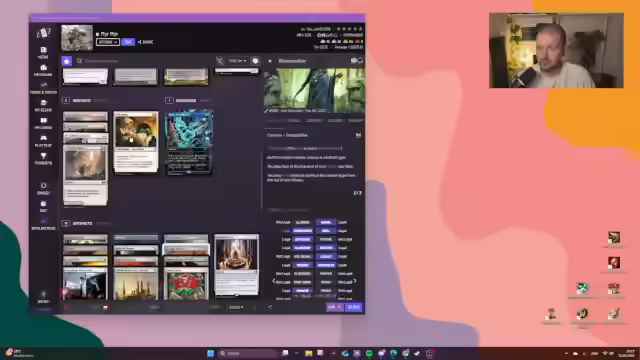Click the round icon right of the sort dropdown
The image size is (640, 360).
pyautogui.click(x=255, y=61)
